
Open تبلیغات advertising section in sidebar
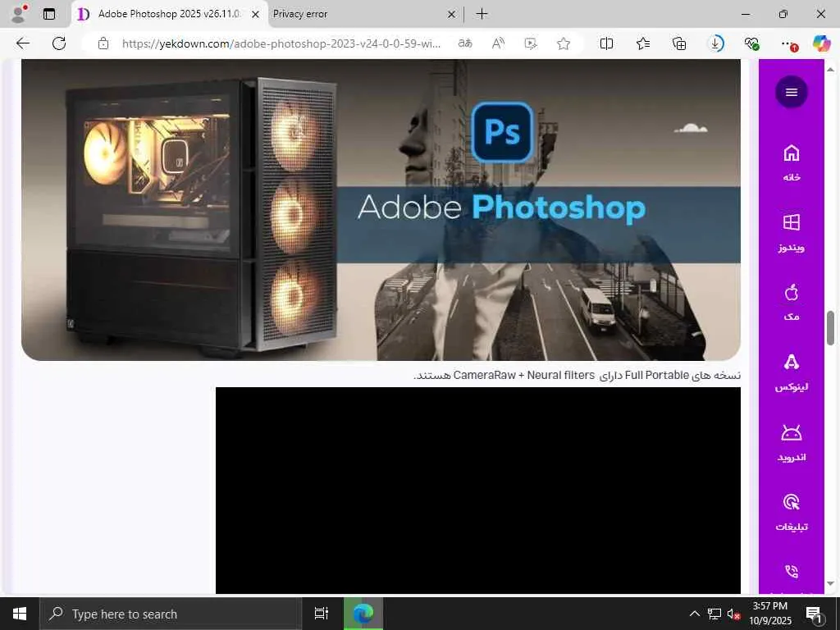792,513
